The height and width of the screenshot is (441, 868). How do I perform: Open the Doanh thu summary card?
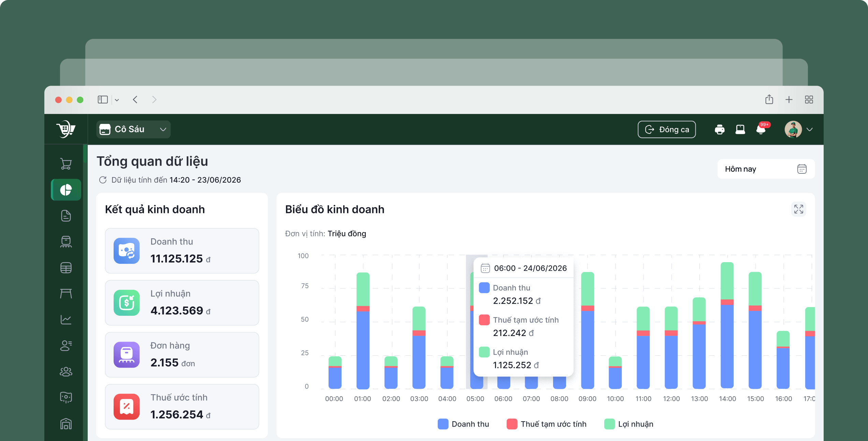pyautogui.click(x=182, y=251)
